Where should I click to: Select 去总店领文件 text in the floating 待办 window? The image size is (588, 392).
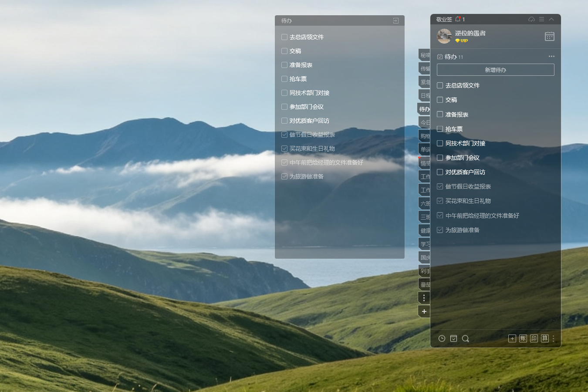click(x=307, y=37)
